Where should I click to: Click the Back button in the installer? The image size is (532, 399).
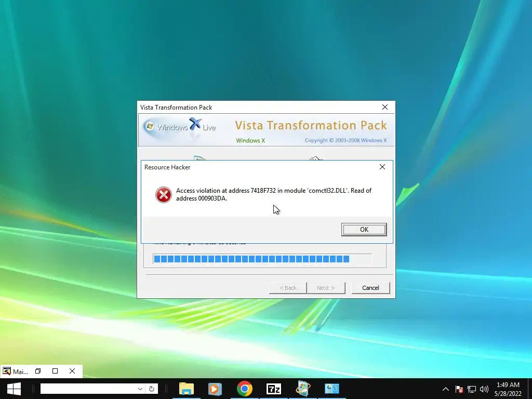(x=288, y=288)
